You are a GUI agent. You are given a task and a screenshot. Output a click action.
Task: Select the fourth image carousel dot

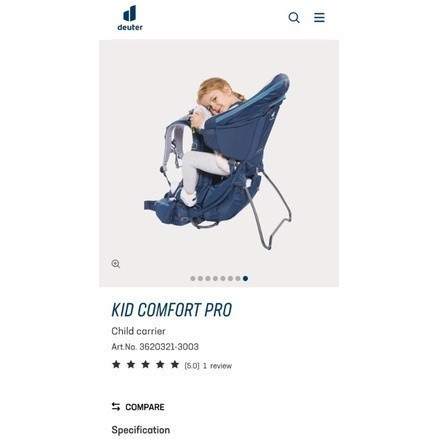(215, 278)
